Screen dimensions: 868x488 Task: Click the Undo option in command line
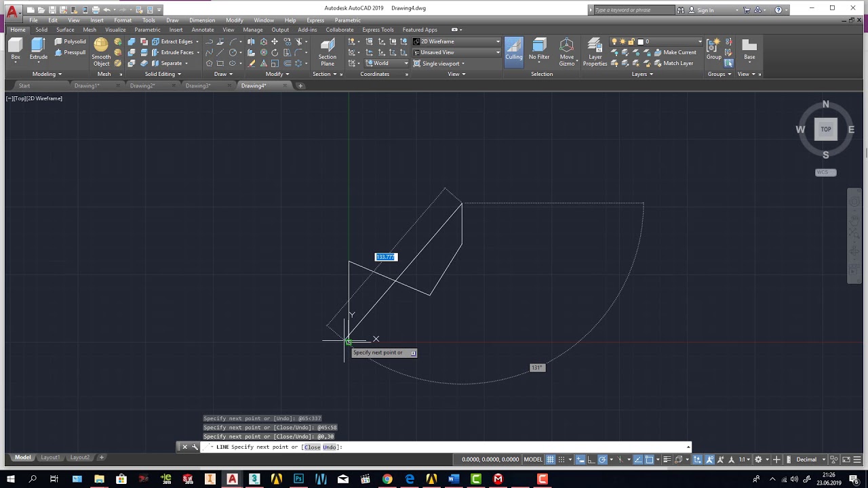click(330, 447)
